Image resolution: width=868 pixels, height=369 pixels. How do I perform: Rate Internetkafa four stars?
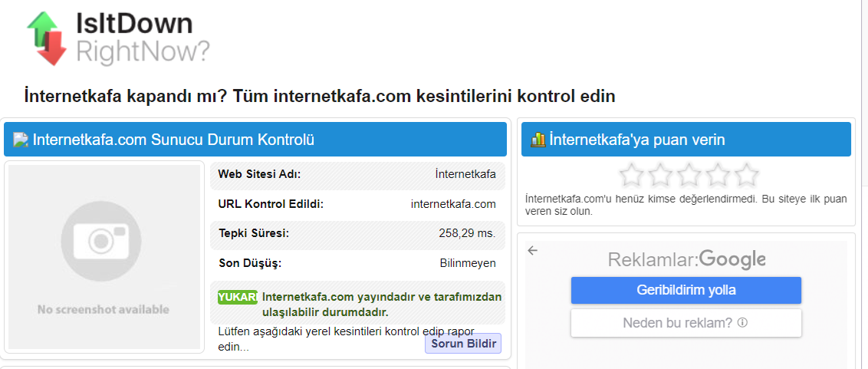[718, 176]
